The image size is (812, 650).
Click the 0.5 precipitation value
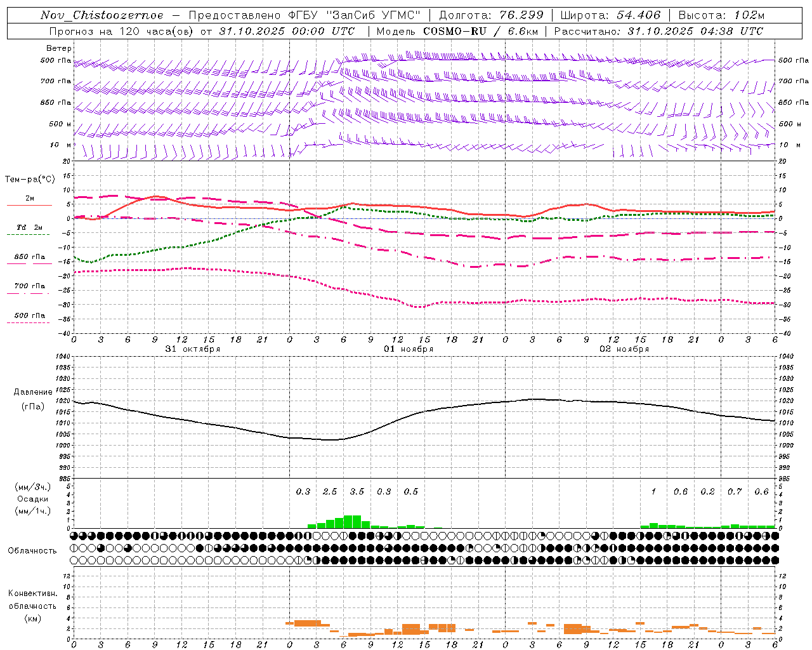tap(411, 491)
